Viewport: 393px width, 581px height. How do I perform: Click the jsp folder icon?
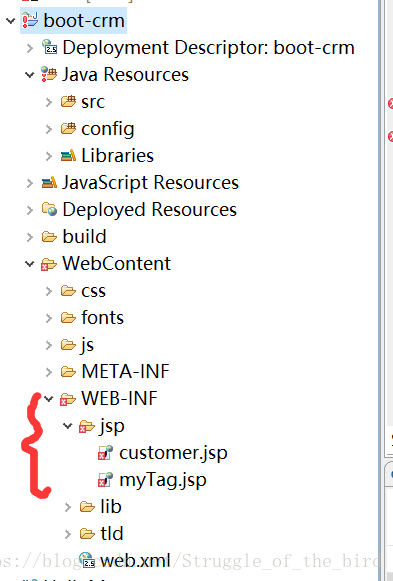tap(87, 426)
